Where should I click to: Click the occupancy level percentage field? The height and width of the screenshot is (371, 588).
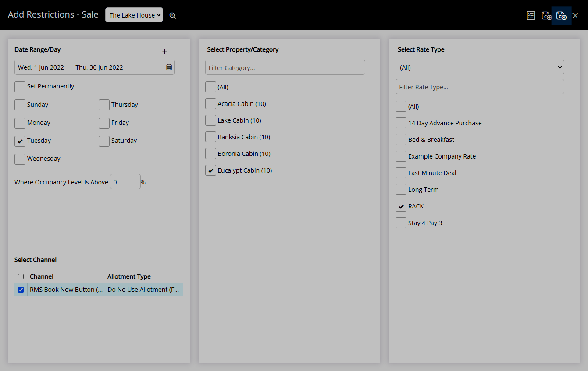125,182
